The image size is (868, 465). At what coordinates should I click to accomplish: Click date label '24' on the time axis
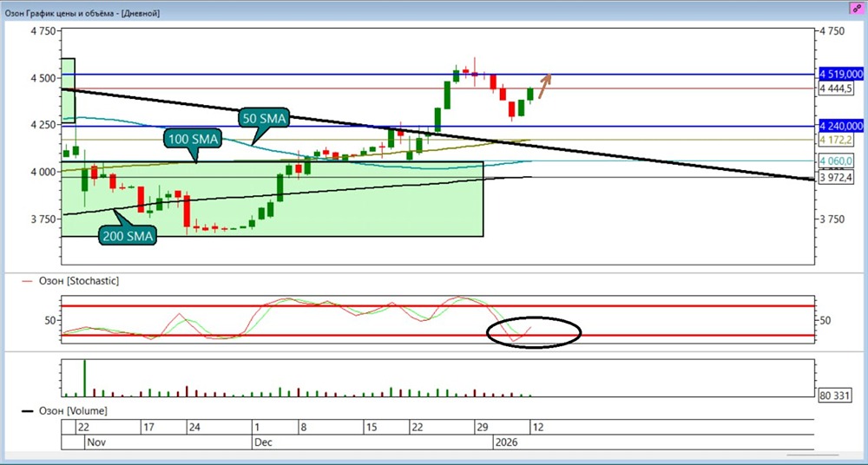point(194,428)
